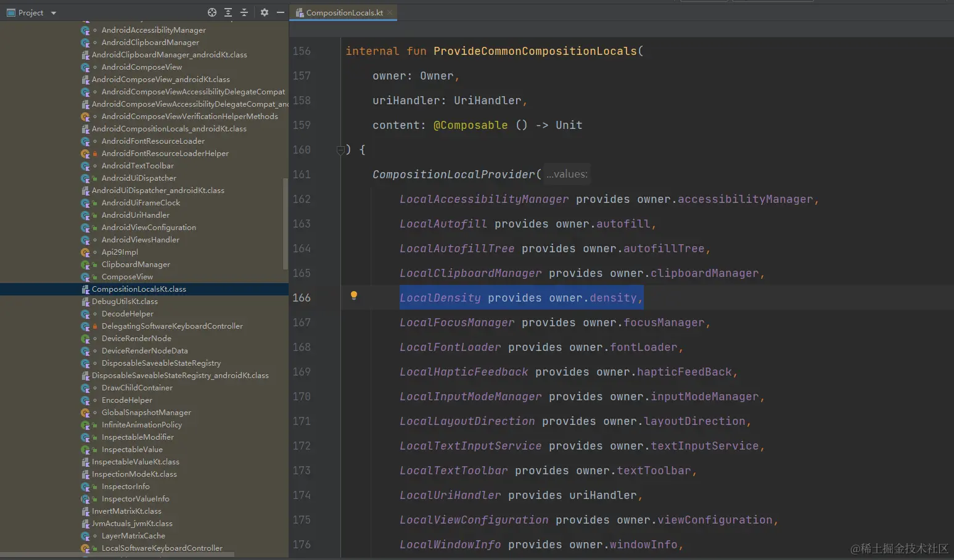Select AndroidViewsHandler entry
Viewport: 954px width, 560px height.
140,240
